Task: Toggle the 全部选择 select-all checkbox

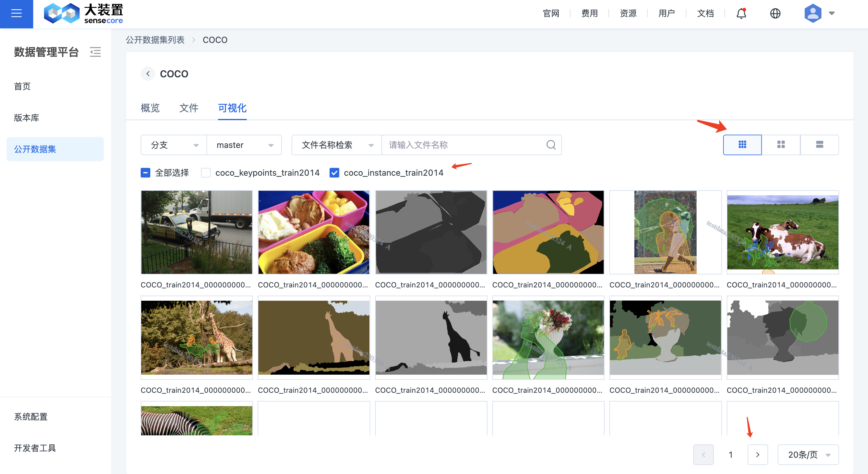Action: point(145,173)
